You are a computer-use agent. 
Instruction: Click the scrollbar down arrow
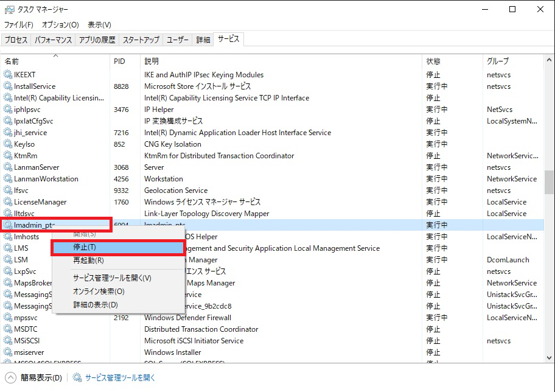pyautogui.click(x=549, y=358)
